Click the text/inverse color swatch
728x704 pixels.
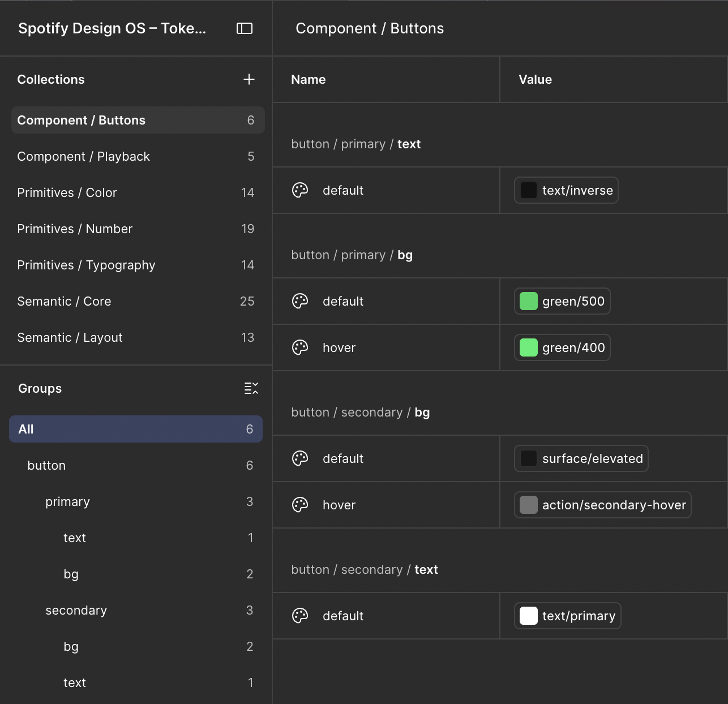[528, 190]
